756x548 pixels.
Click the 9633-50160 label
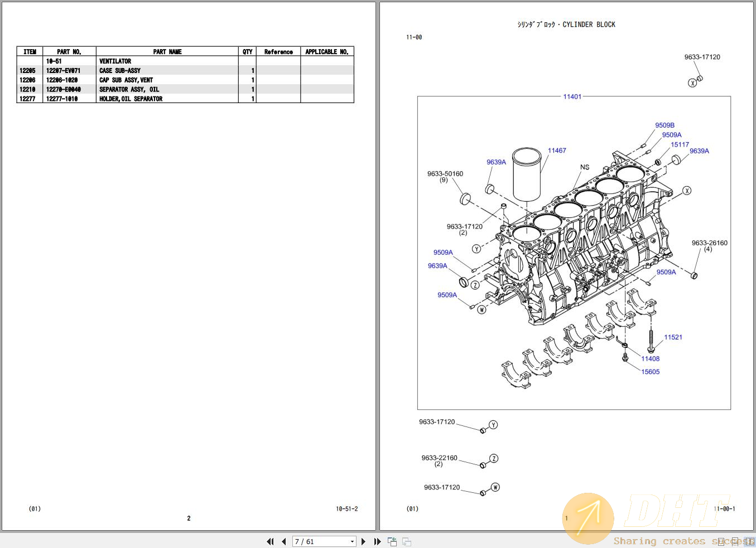point(445,173)
